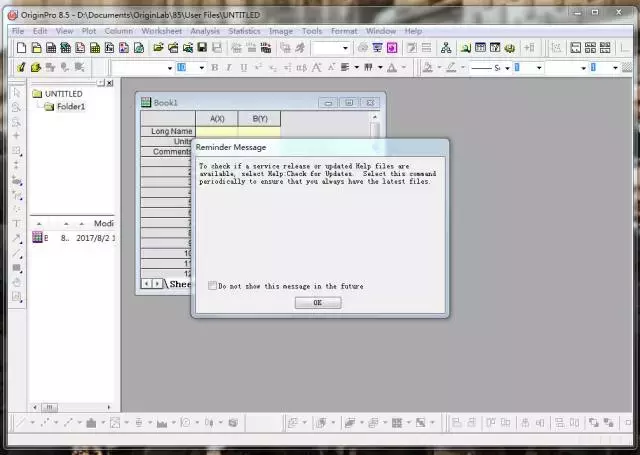Click the line color pen icon
The height and width of the screenshot is (455, 640).
point(451,67)
